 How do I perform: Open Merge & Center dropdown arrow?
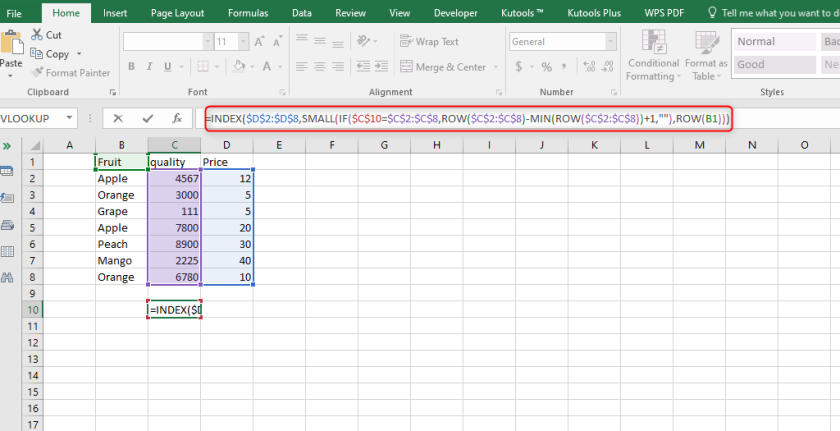(496, 67)
